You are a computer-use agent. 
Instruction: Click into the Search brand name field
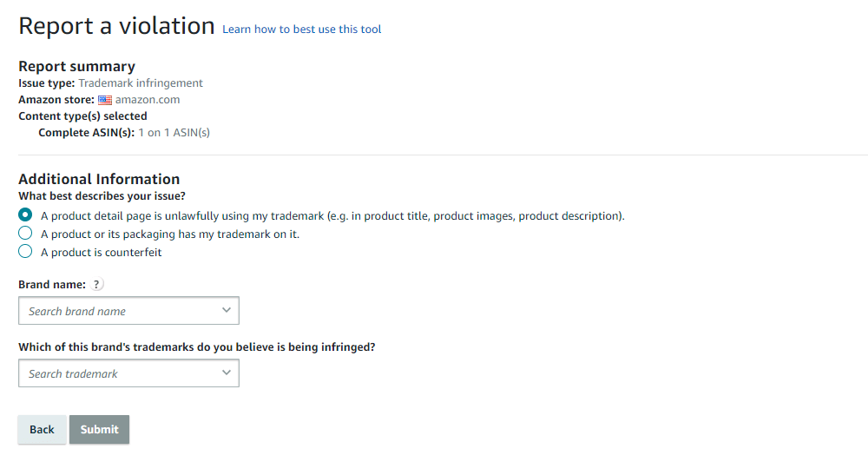click(128, 311)
